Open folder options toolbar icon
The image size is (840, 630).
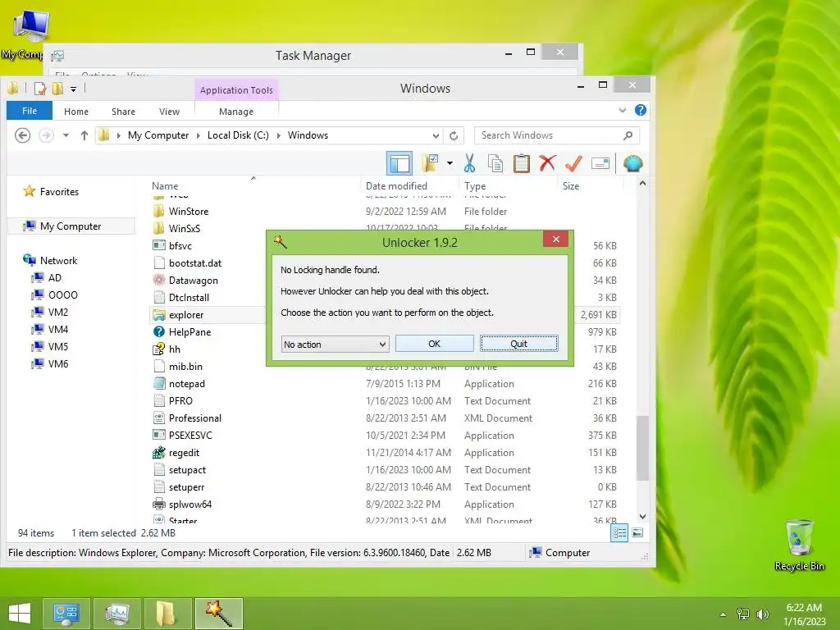coord(431,163)
